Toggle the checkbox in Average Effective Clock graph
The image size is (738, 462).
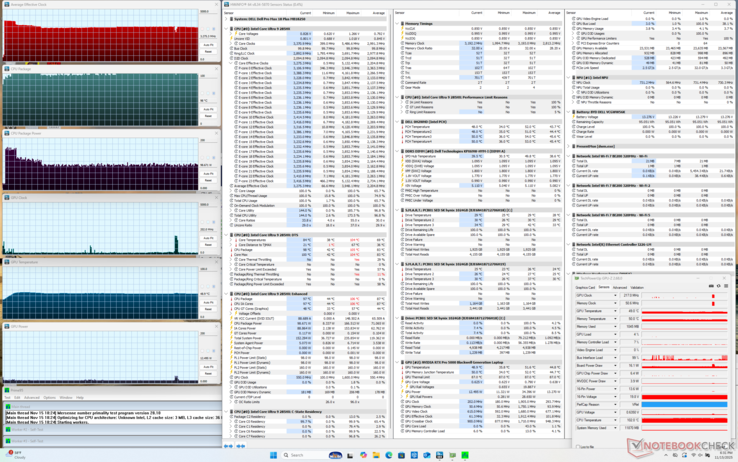(213, 30)
